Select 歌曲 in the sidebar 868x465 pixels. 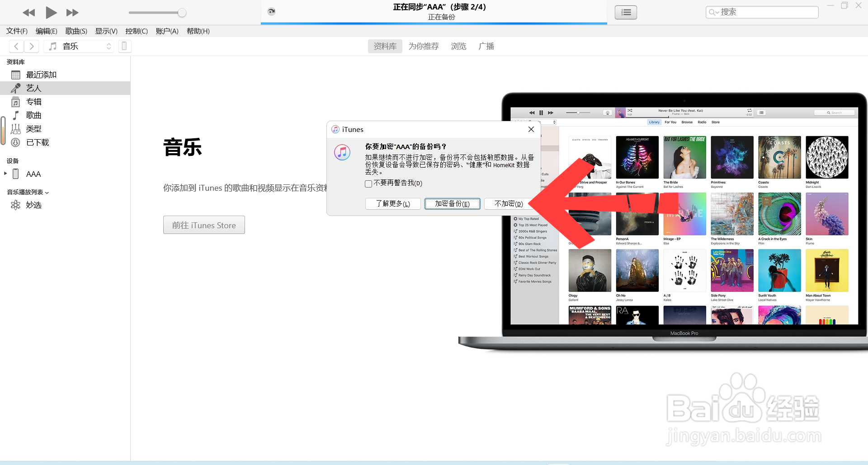click(x=65, y=115)
